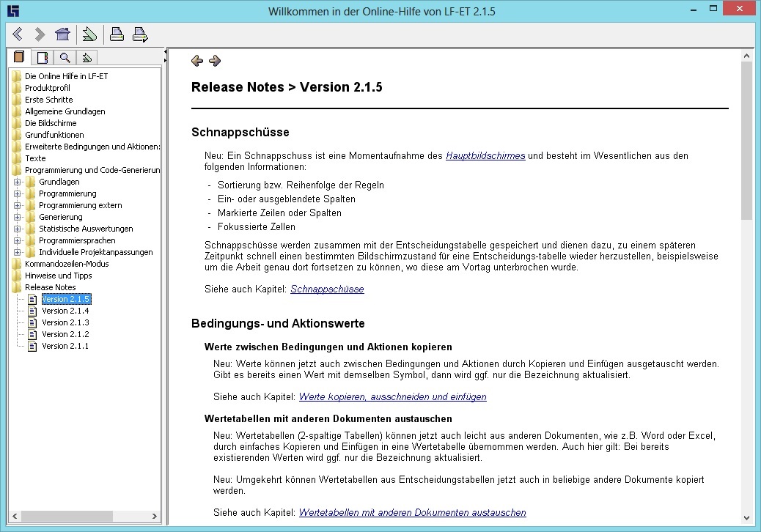Click the tree pane scroll left arrow
This screenshot has height=532, width=761.
15,516
